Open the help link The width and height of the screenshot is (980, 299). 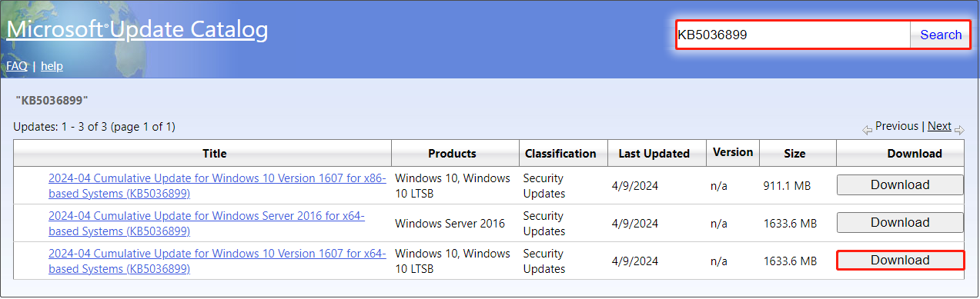52,66
